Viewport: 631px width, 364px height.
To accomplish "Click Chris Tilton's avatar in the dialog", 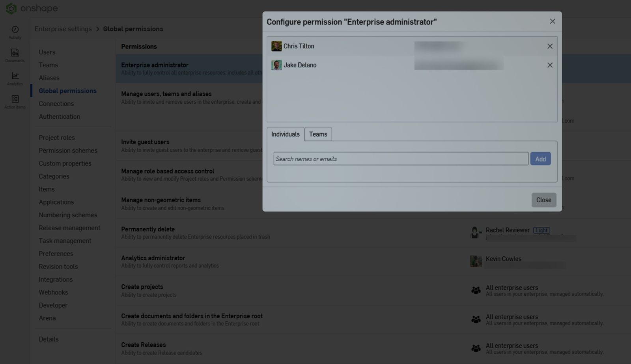I will click(x=276, y=46).
